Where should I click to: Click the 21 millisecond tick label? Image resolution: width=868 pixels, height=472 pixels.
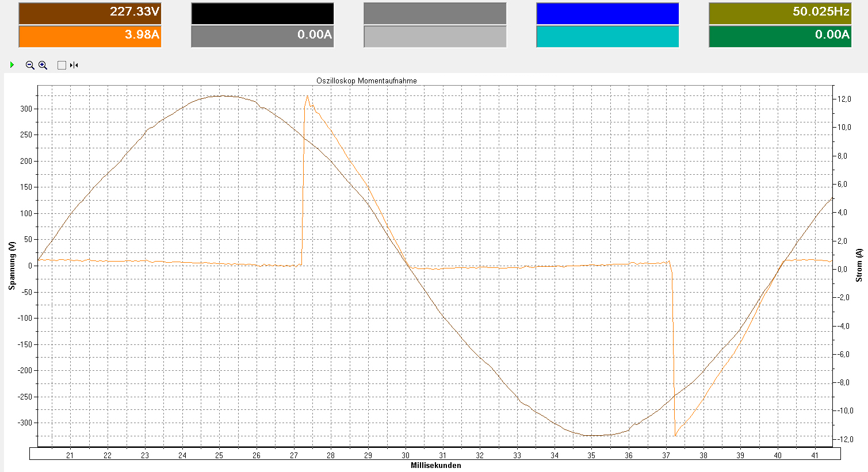70,455
